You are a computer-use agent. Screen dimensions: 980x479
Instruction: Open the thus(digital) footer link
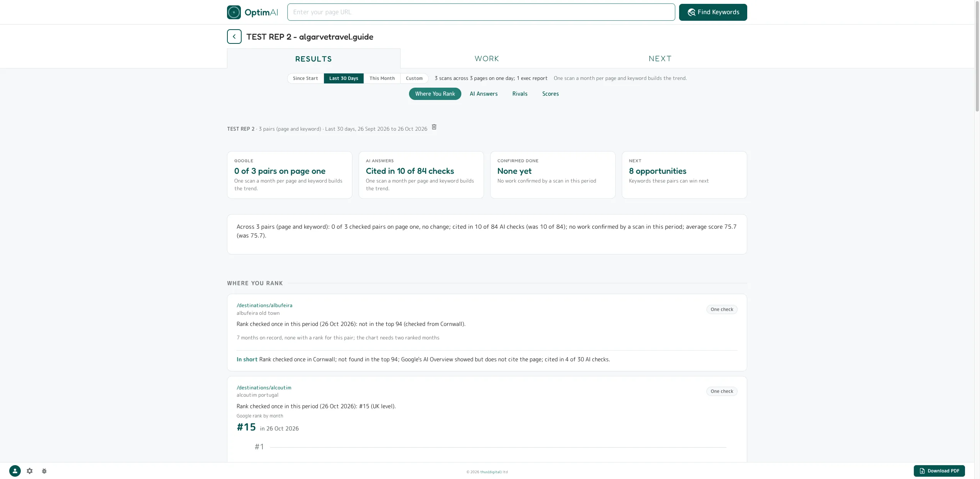coord(491,472)
